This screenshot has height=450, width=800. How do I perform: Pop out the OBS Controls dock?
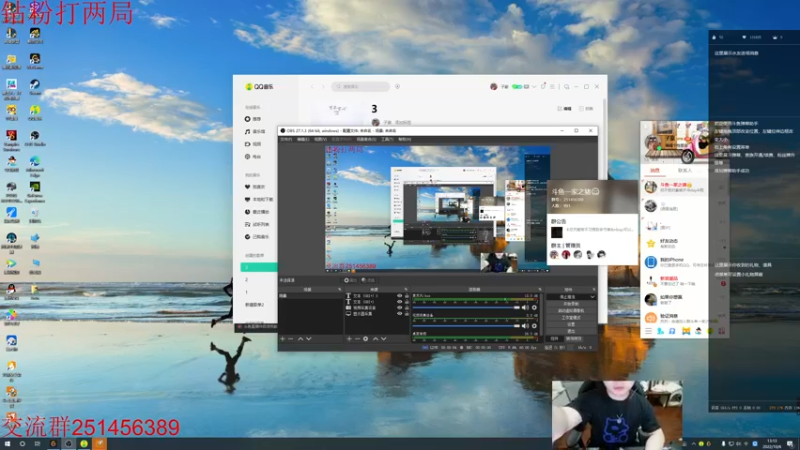pos(594,289)
